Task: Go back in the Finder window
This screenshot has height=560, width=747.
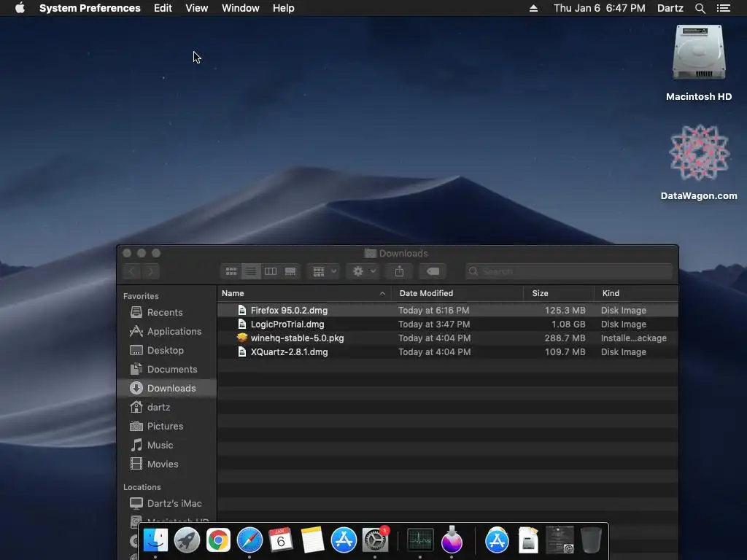Action: tap(131, 271)
